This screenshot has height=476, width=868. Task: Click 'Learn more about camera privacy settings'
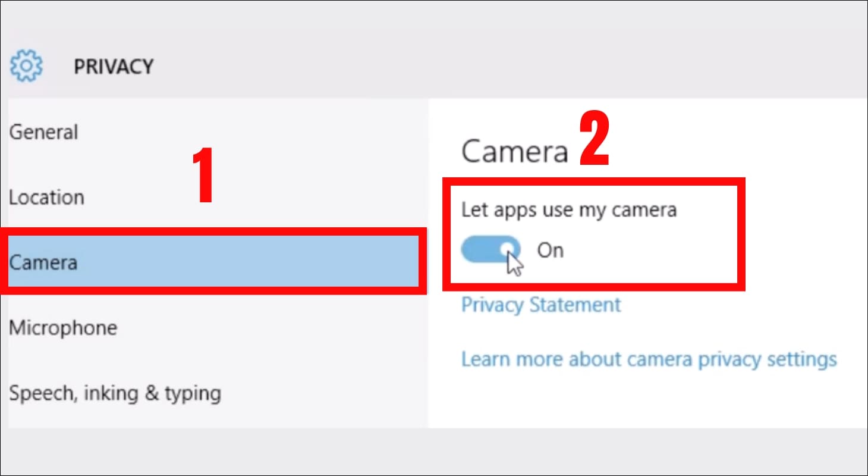pyautogui.click(x=649, y=358)
